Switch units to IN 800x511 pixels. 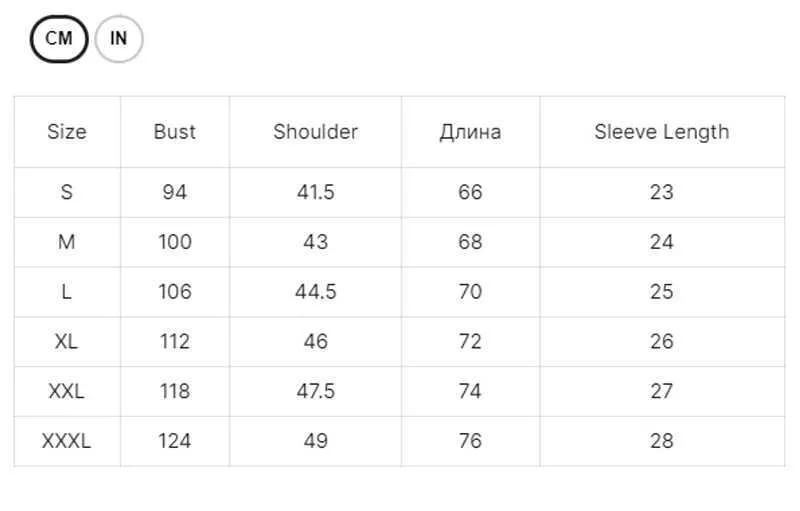point(119,39)
